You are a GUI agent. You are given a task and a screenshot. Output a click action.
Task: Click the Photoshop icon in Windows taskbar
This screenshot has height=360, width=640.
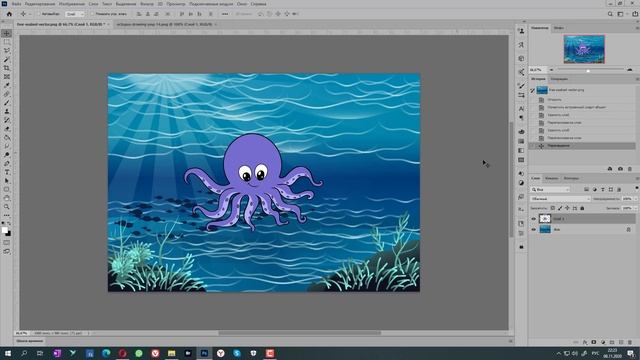point(204,353)
